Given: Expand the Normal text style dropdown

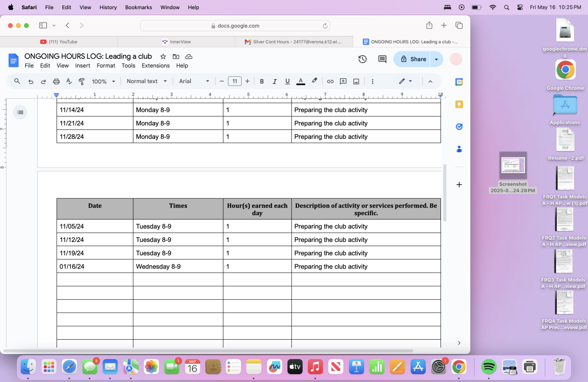Looking at the screenshot, I should [x=147, y=81].
